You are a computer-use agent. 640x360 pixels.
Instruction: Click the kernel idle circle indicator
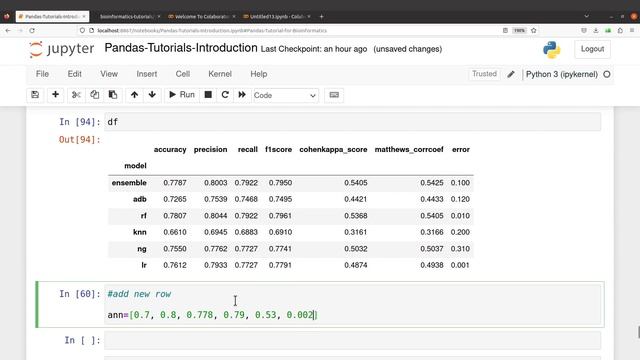607,74
